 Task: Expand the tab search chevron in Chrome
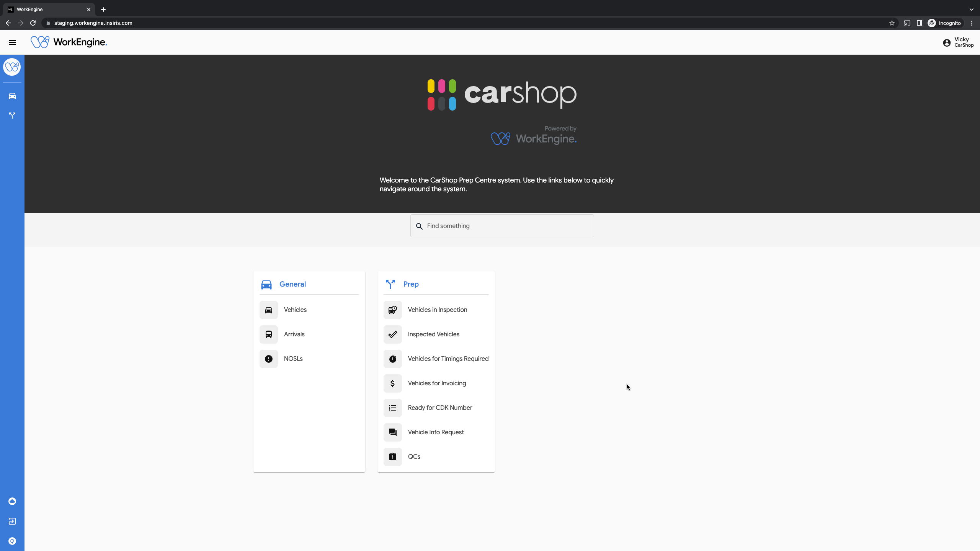[x=971, y=10]
